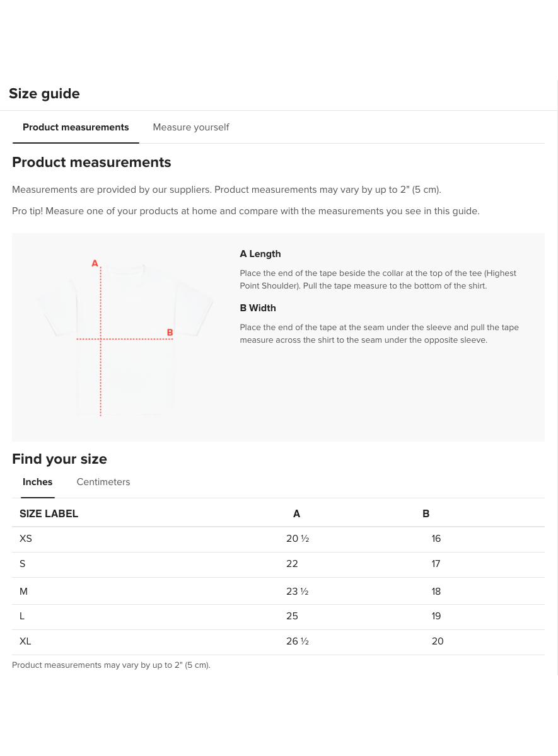Click the XL length value 26 ½
Image resolution: width=558 pixels, height=756 pixels.
click(x=298, y=641)
